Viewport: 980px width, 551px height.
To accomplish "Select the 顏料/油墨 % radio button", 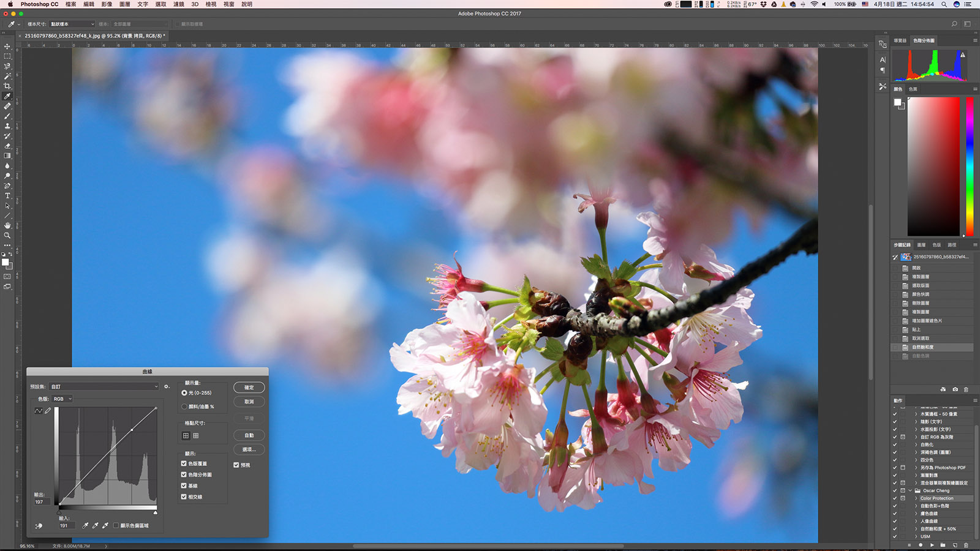I will (184, 407).
